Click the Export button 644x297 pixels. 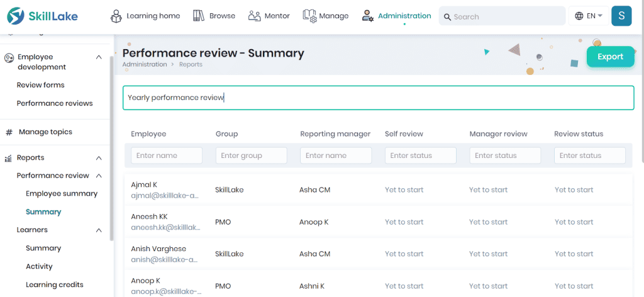(610, 57)
